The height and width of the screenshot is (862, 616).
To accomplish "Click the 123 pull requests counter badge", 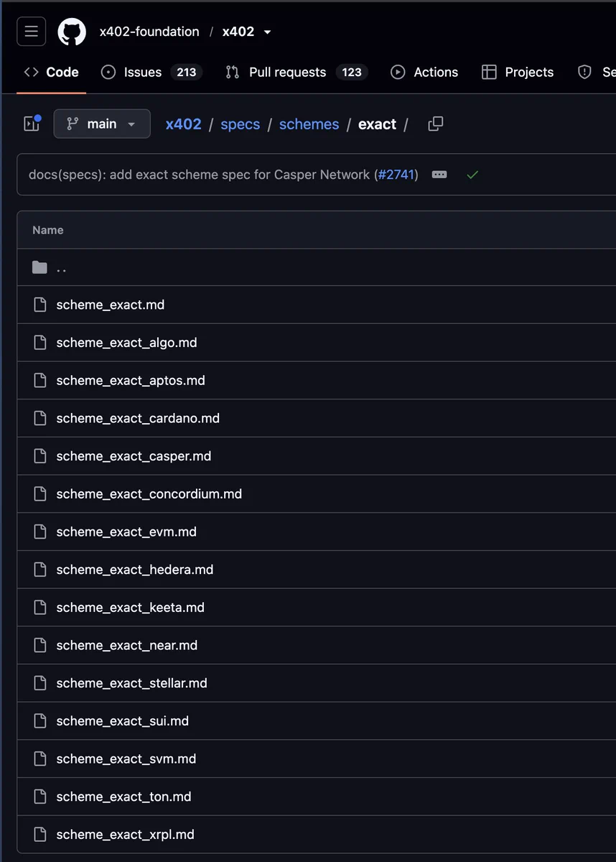I will (x=352, y=72).
